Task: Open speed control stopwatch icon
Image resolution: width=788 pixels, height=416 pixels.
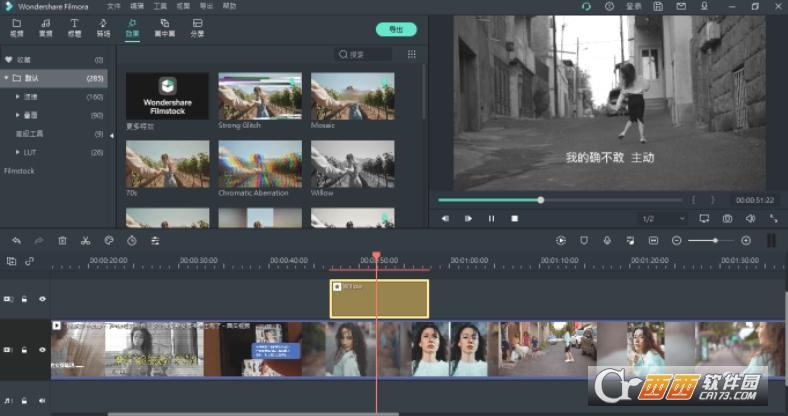Action: [x=132, y=241]
